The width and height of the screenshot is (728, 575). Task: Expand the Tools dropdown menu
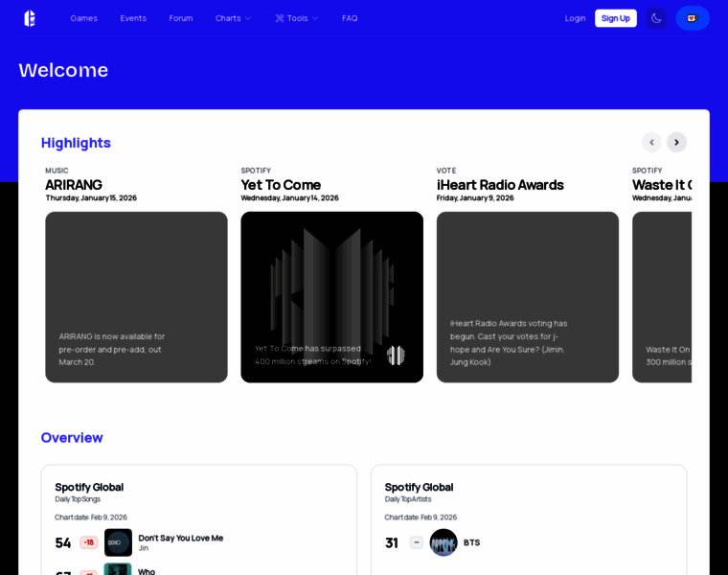coord(297,18)
